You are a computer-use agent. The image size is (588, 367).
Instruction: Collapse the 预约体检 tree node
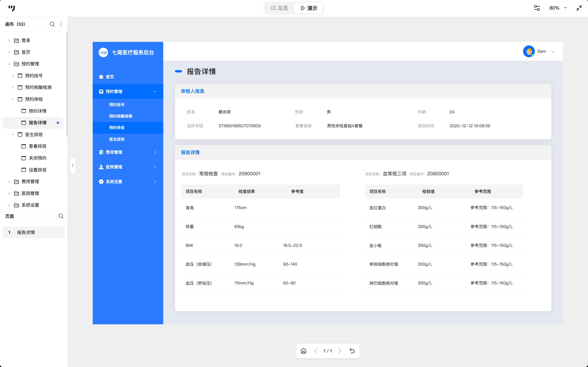click(13, 99)
